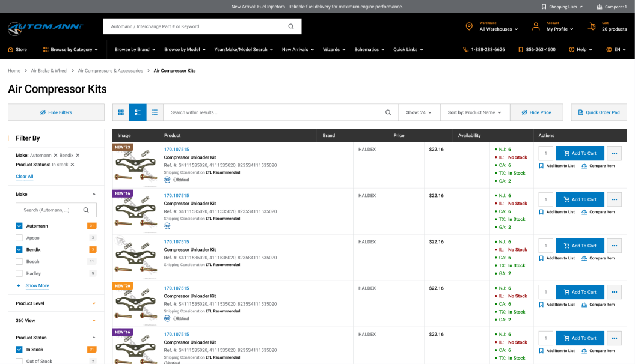Viewport: 635px width, 364px height.
Task: Click Compare Item for first product
Action: click(598, 166)
